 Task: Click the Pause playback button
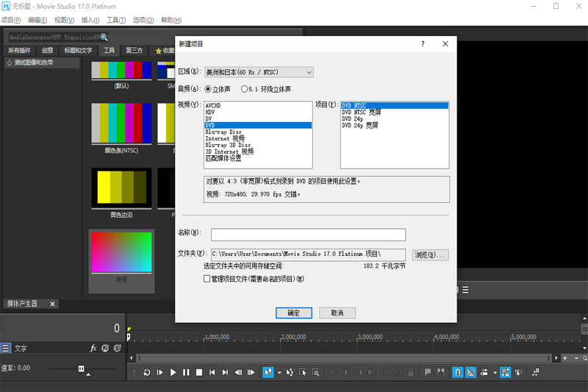coord(187,373)
